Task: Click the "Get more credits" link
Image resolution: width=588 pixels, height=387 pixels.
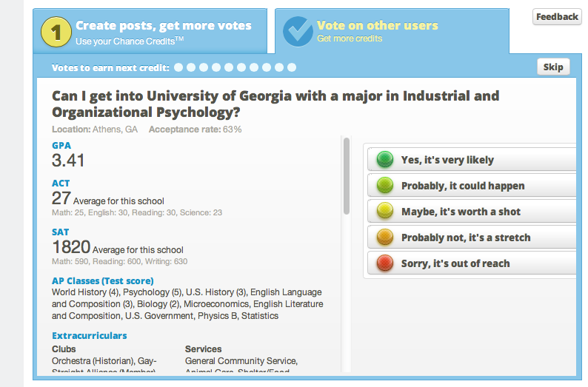Action: click(x=350, y=38)
